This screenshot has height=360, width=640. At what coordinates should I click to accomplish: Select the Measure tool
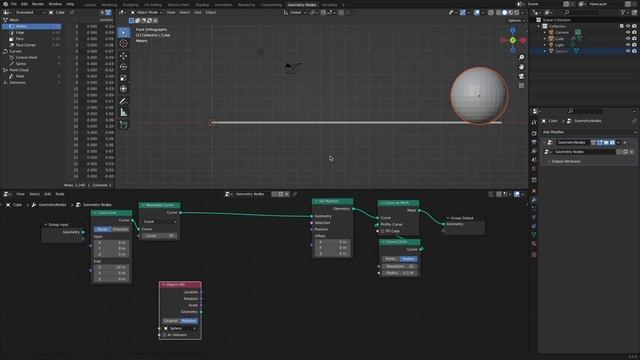click(124, 113)
